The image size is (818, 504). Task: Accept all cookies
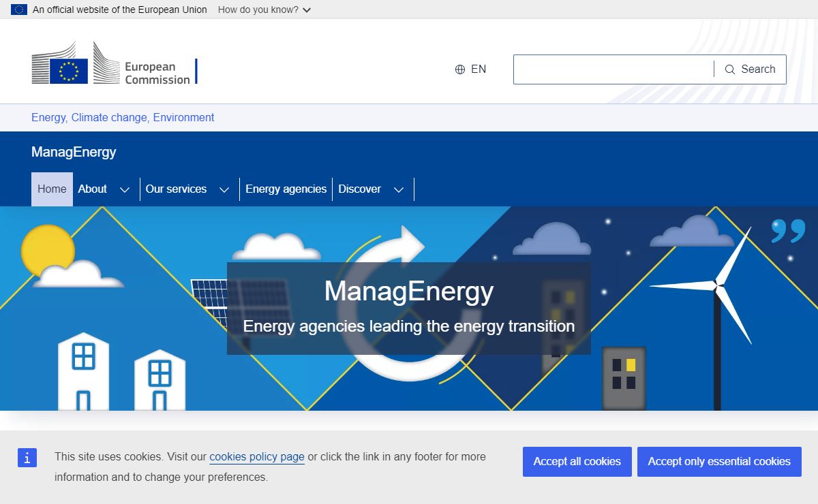coord(577,462)
